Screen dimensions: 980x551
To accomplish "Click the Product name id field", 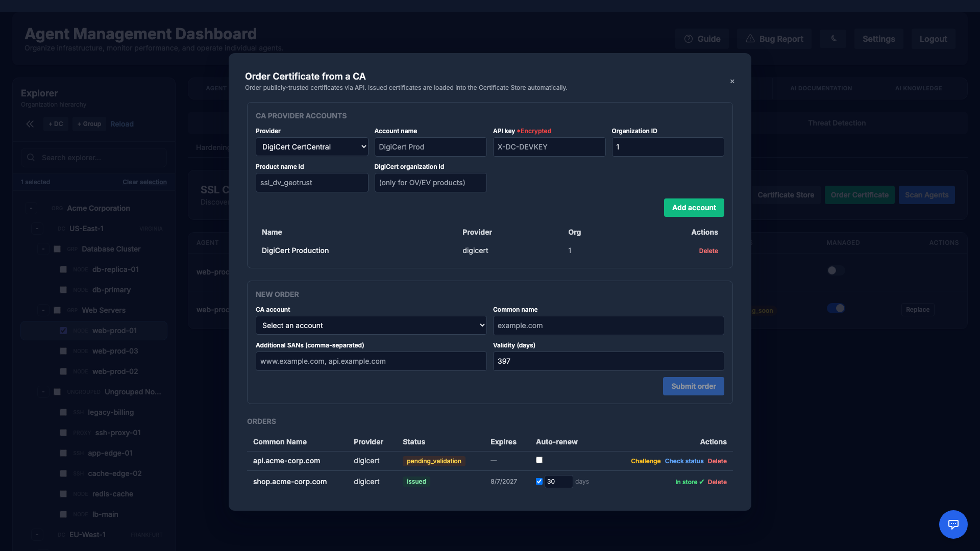I will (312, 183).
